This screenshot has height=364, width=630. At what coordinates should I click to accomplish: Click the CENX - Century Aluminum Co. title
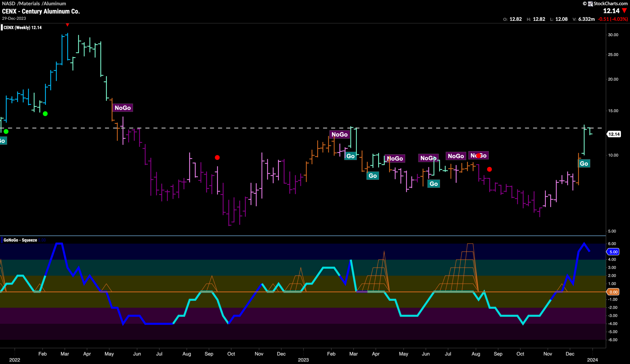click(41, 11)
